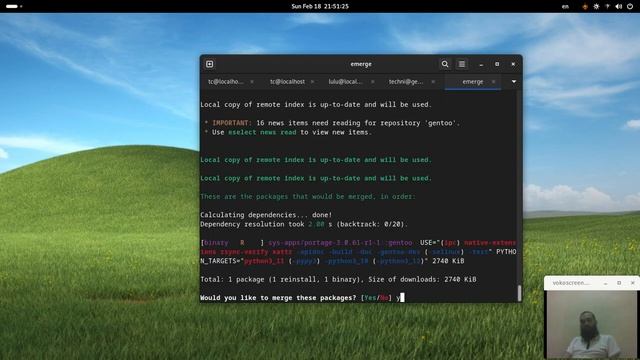Open the en keyboard layout indicator

pyautogui.click(x=565, y=6)
